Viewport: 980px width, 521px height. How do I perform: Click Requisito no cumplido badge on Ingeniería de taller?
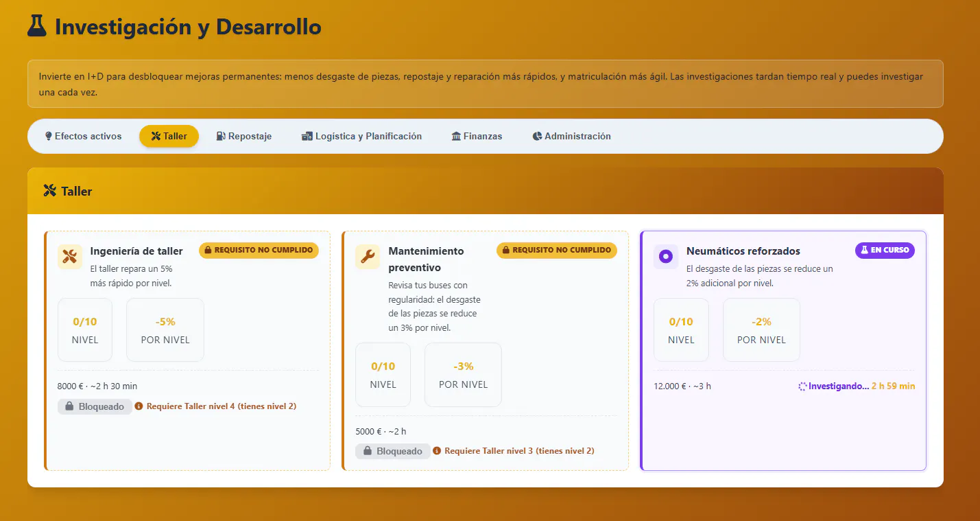pos(259,251)
